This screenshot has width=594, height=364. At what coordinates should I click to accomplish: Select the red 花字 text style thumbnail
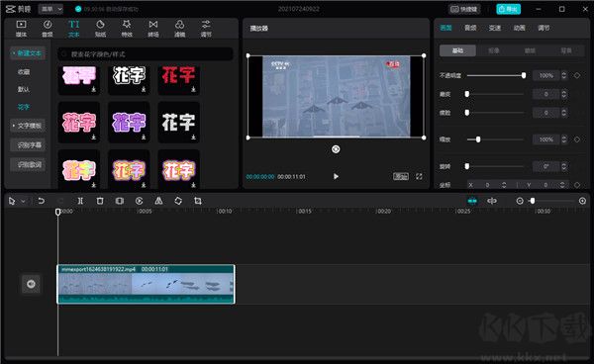click(178, 78)
